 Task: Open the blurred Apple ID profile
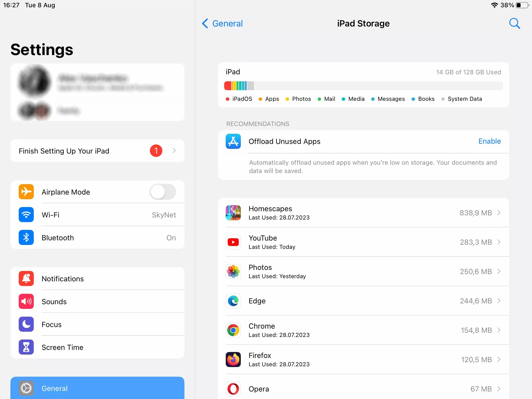(x=97, y=82)
